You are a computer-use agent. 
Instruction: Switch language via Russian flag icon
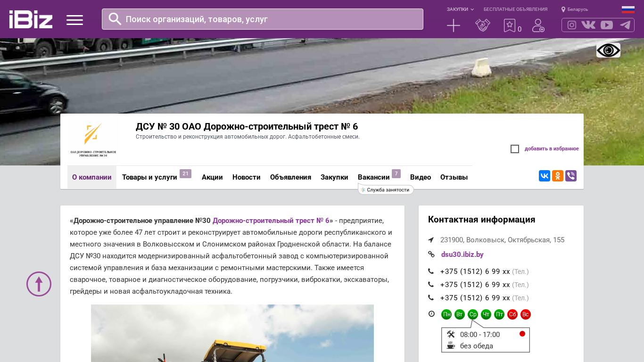point(628,9)
